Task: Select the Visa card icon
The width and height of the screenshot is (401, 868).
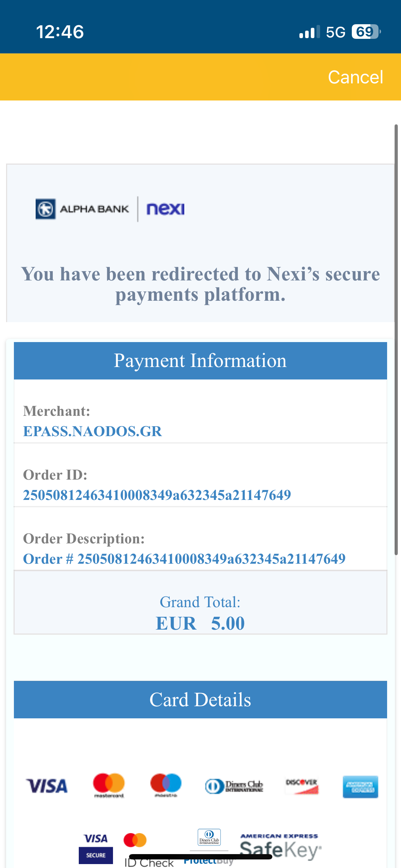Action: click(47, 786)
